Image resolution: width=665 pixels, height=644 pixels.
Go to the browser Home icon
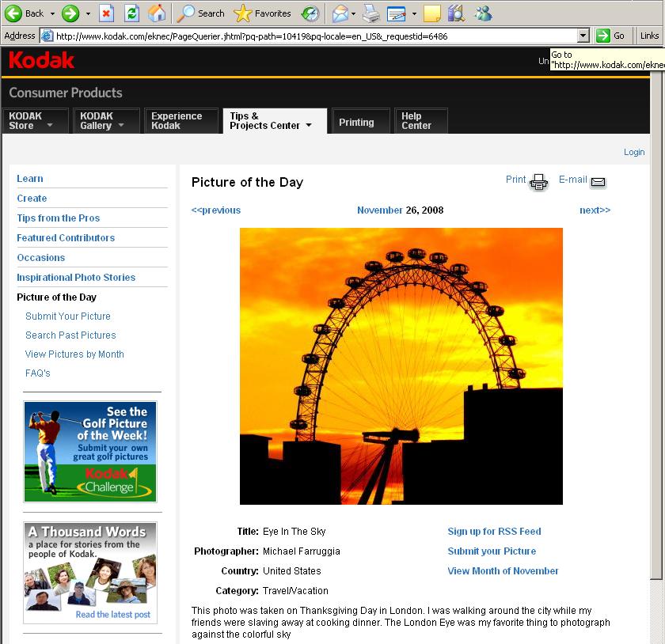tap(157, 13)
